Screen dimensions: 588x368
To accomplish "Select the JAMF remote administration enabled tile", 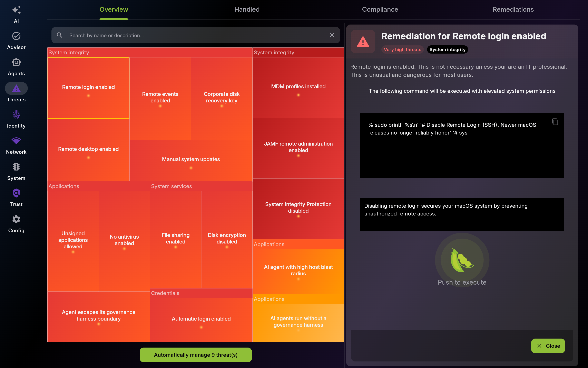I will point(298,148).
